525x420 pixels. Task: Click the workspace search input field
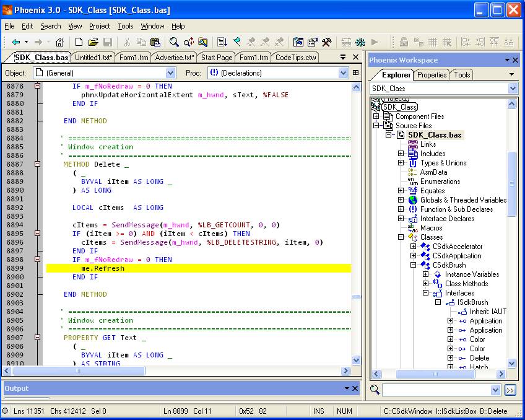tap(437, 390)
